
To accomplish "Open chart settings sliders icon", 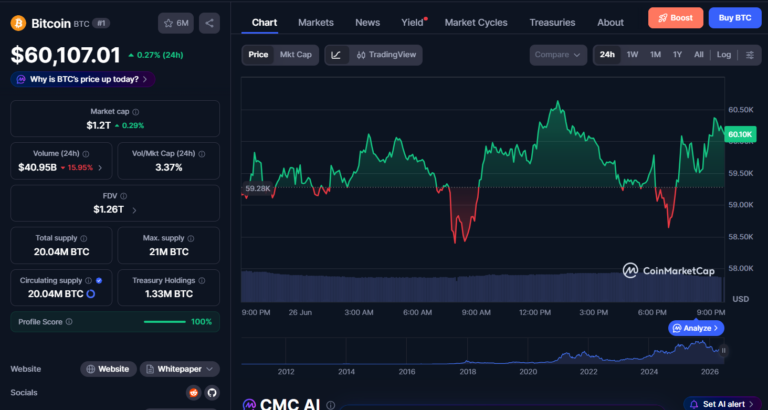I will (x=750, y=55).
